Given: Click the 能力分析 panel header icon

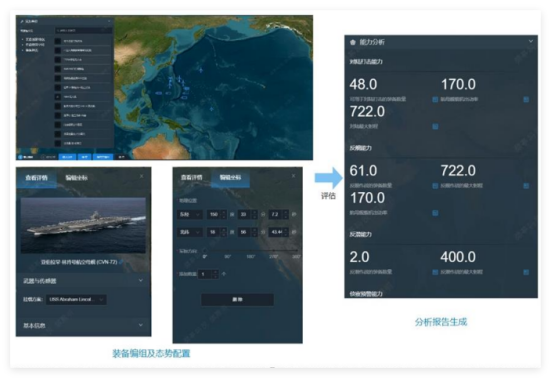Looking at the screenshot, I should point(353,42).
